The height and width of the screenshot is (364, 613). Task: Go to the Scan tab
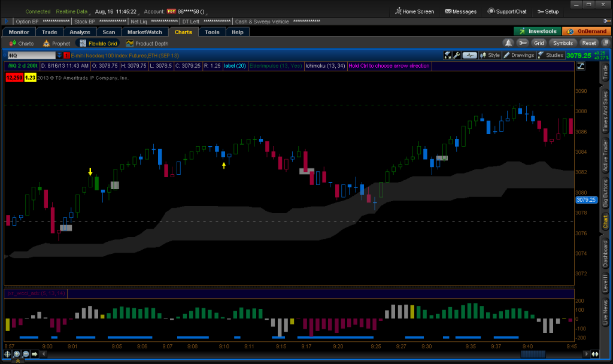click(x=109, y=32)
